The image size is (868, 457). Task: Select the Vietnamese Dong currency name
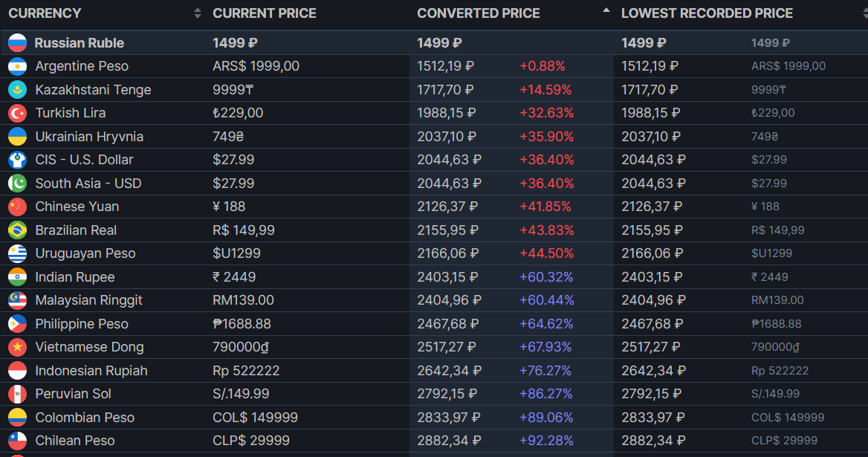coord(90,348)
